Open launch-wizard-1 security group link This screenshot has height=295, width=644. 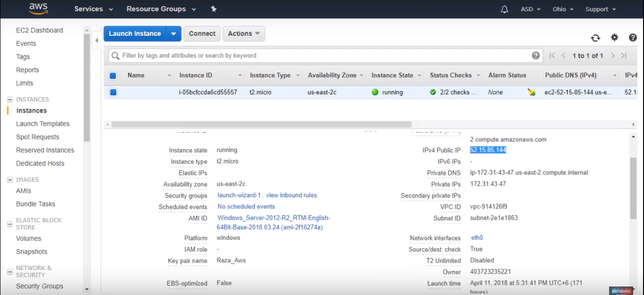point(239,195)
